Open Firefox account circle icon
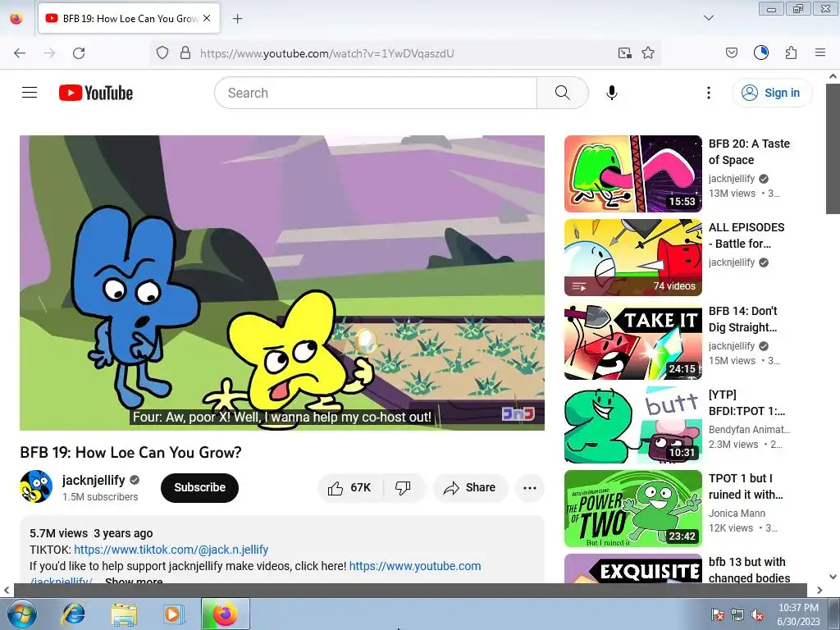The width and height of the screenshot is (840, 630). point(760,52)
